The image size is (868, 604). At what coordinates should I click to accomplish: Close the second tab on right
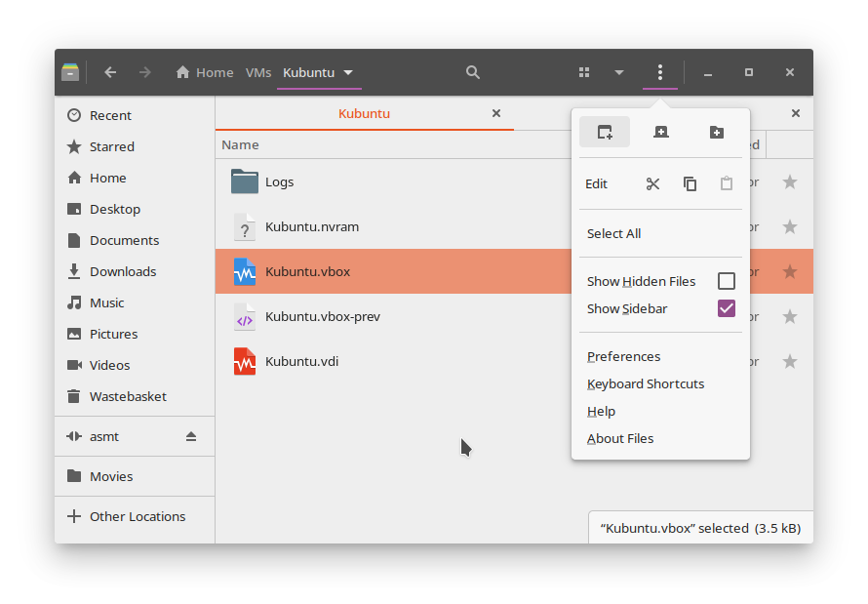[x=796, y=113]
